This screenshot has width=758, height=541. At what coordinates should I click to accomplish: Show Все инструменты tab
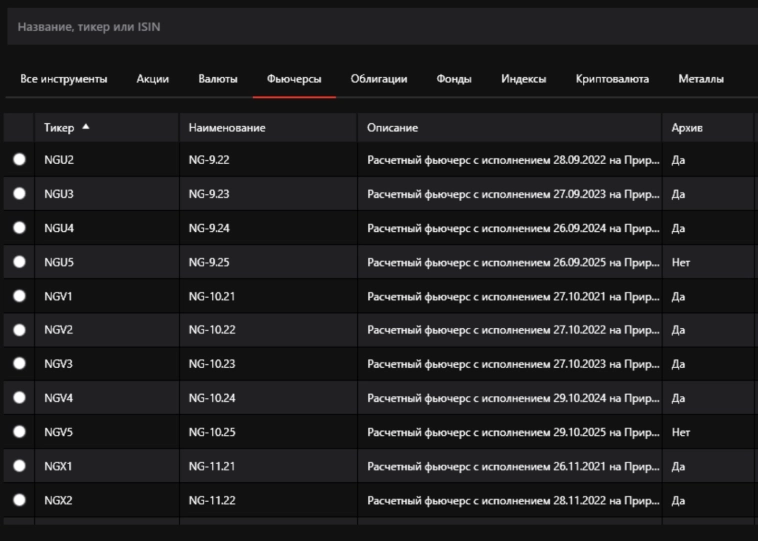click(64, 79)
